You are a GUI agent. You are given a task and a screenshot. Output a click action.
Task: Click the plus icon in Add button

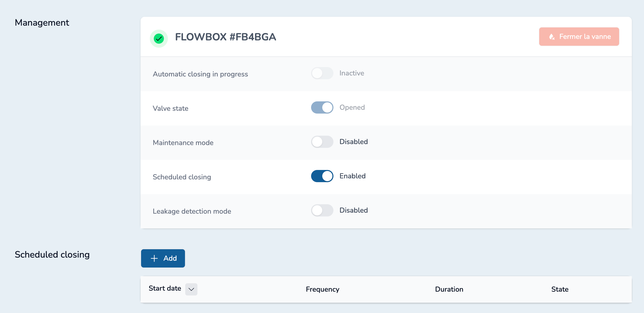click(x=154, y=258)
